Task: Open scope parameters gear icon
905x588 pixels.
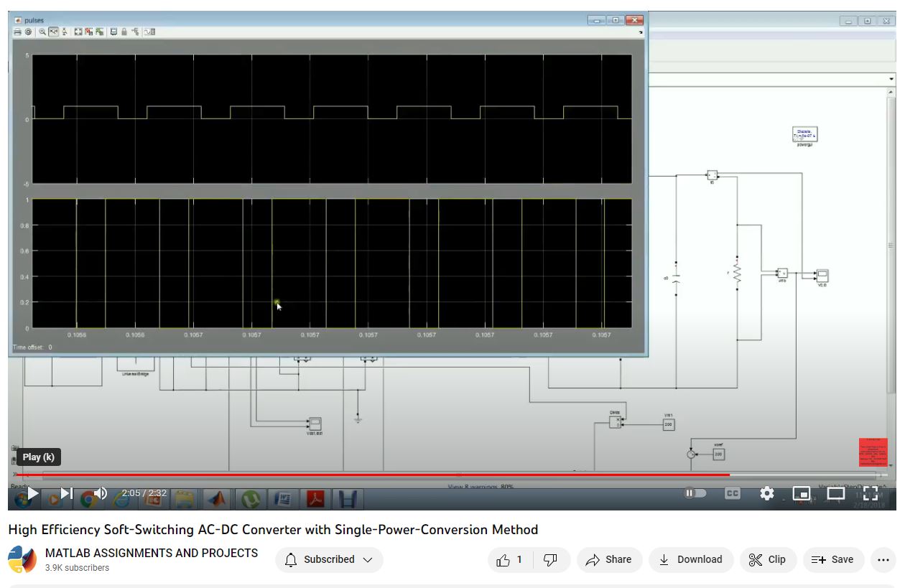Action: (28, 32)
